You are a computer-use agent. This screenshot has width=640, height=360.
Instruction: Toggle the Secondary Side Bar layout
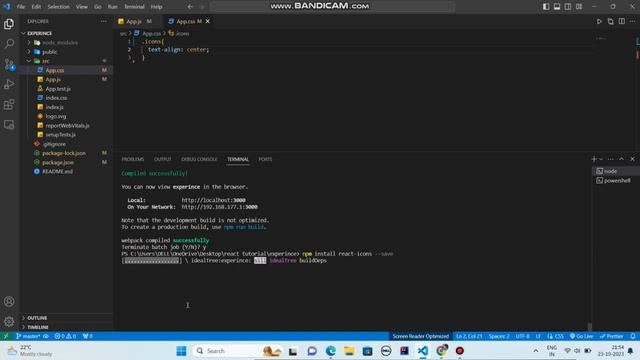click(568, 7)
